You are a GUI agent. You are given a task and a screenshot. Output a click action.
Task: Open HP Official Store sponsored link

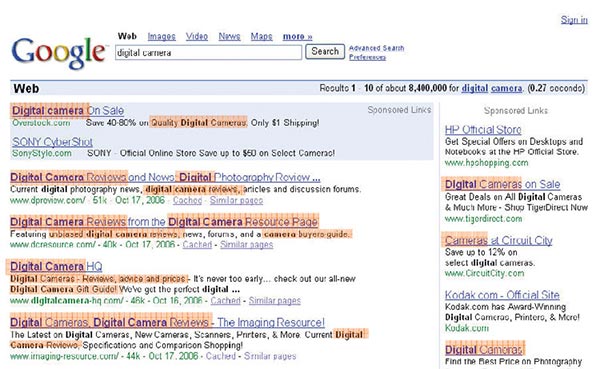pyautogui.click(x=483, y=130)
